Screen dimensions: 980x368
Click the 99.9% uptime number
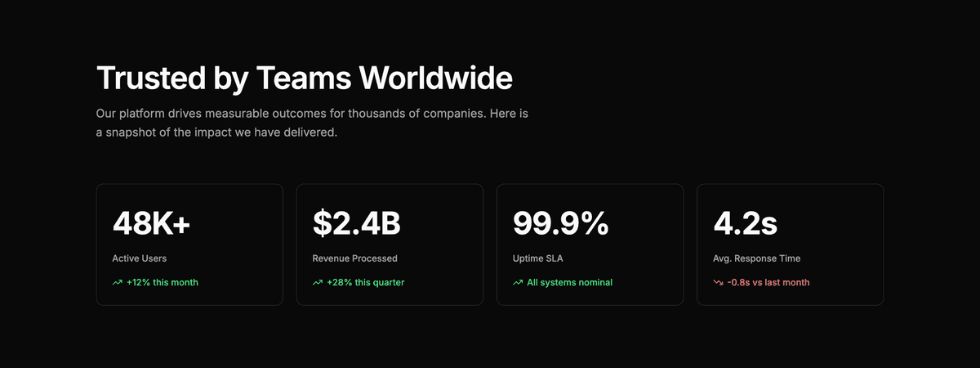(560, 223)
